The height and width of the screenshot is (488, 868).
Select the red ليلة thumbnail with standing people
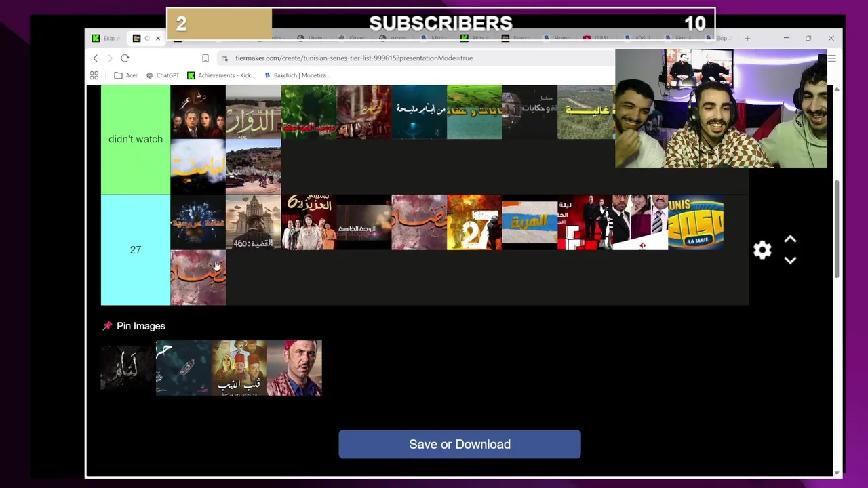pyautogui.click(x=585, y=222)
